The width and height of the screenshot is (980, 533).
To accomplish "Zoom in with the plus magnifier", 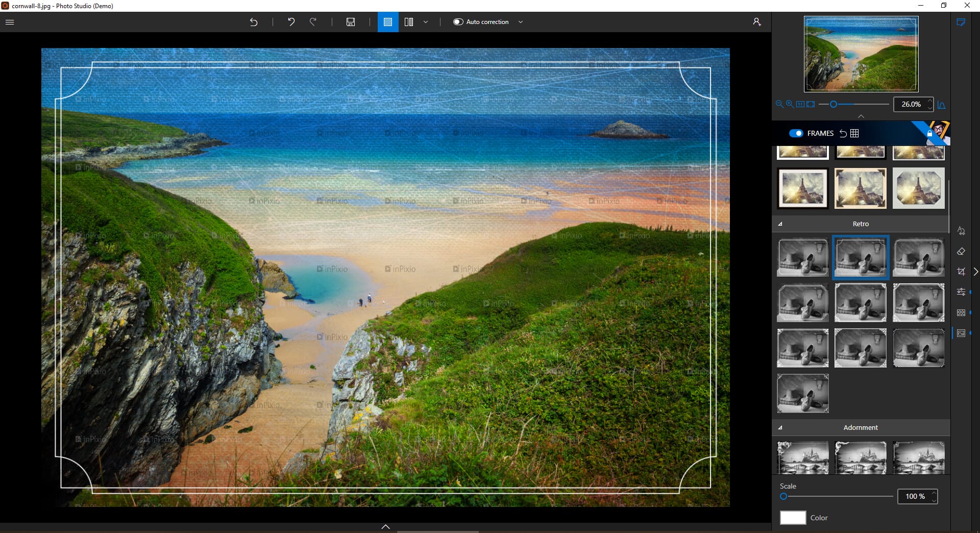I will point(790,104).
